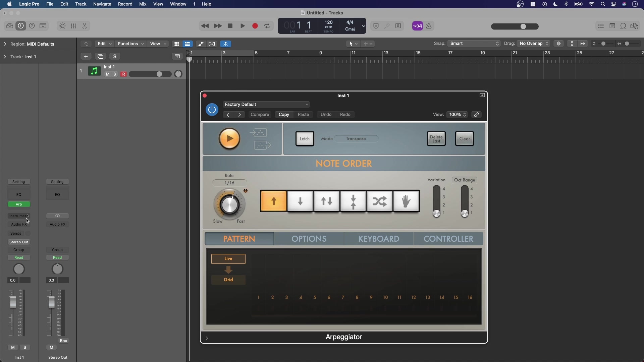The image size is (644, 362).
Task: Enable the Latch button
Action: pos(305,139)
